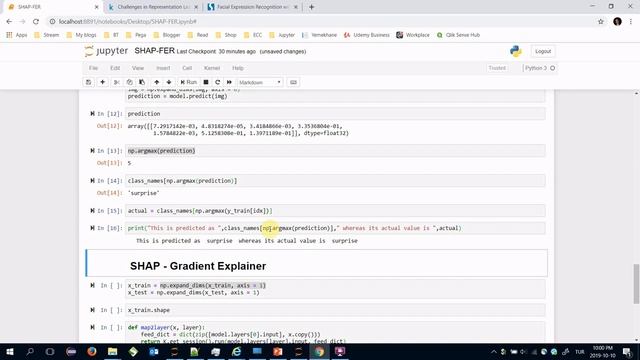Go back in browser history

tap(9, 21)
